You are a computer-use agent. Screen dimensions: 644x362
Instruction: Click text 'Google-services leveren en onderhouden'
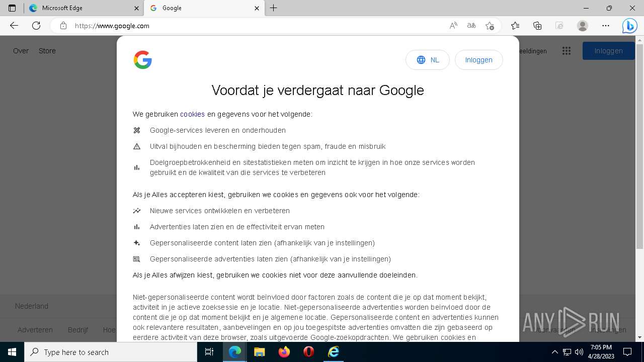pos(218,130)
